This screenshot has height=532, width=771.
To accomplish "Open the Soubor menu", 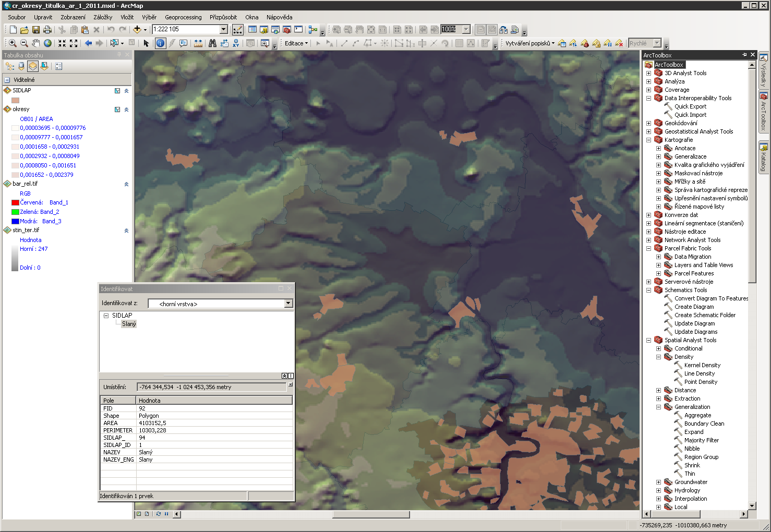I will point(17,17).
